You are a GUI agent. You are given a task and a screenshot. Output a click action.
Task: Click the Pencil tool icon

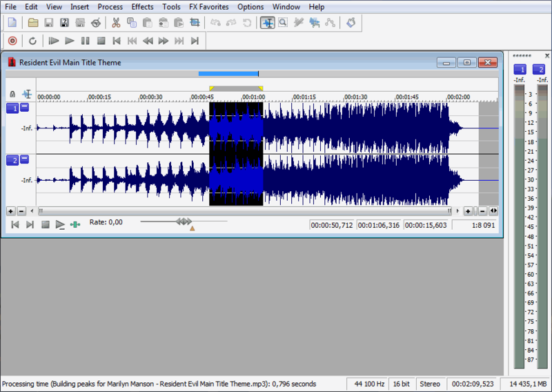(299, 23)
